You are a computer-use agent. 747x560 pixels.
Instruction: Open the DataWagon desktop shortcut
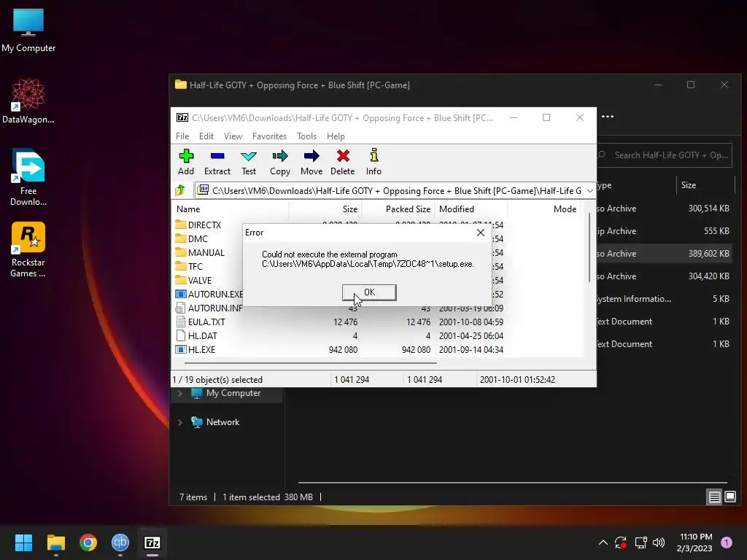(28, 101)
